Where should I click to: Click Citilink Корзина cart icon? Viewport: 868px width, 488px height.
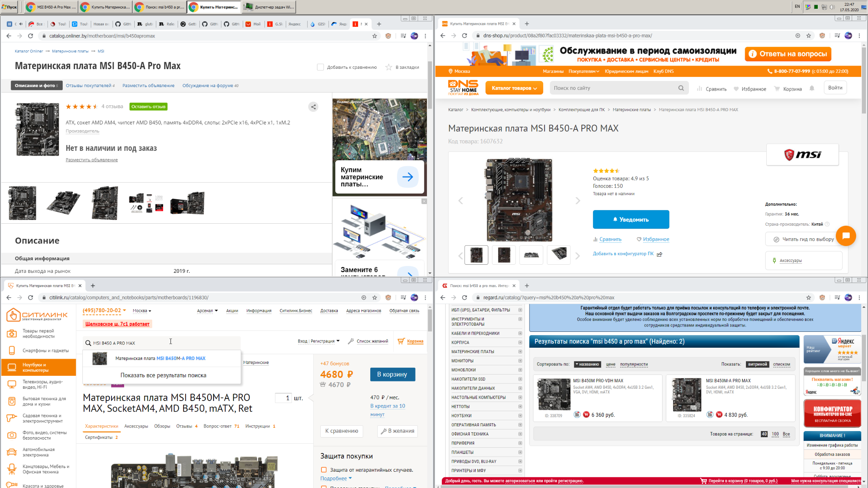tap(401, 341)
